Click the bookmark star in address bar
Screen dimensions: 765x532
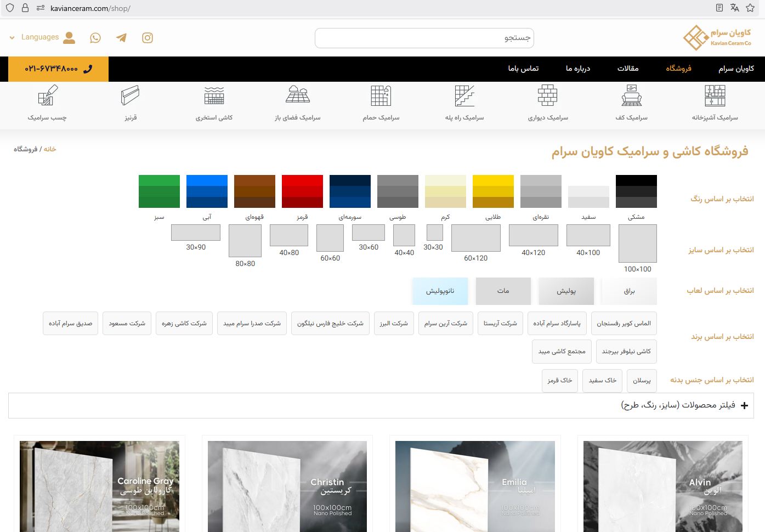[x=750, y=8]
